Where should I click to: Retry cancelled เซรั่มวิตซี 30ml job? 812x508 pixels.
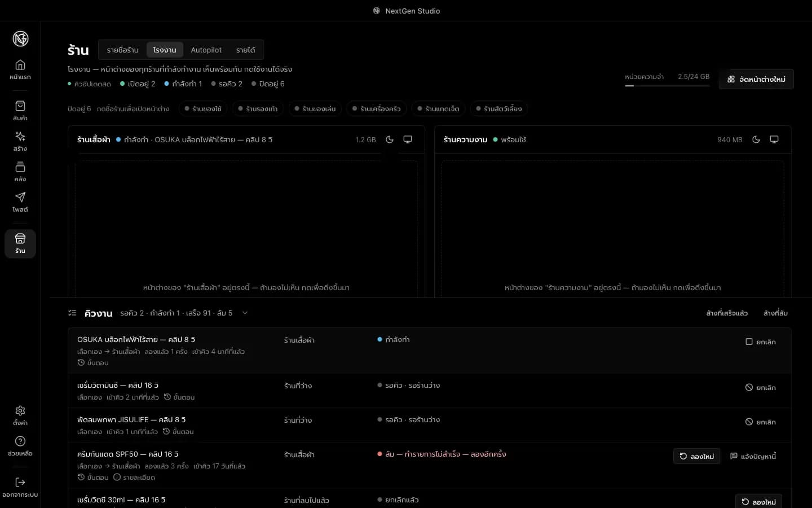coord(758,502)
